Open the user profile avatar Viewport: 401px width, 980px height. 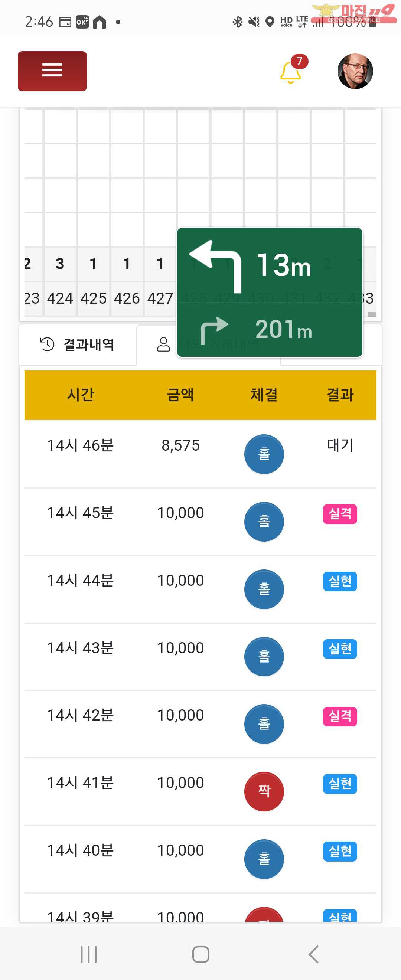pos(355,71)
